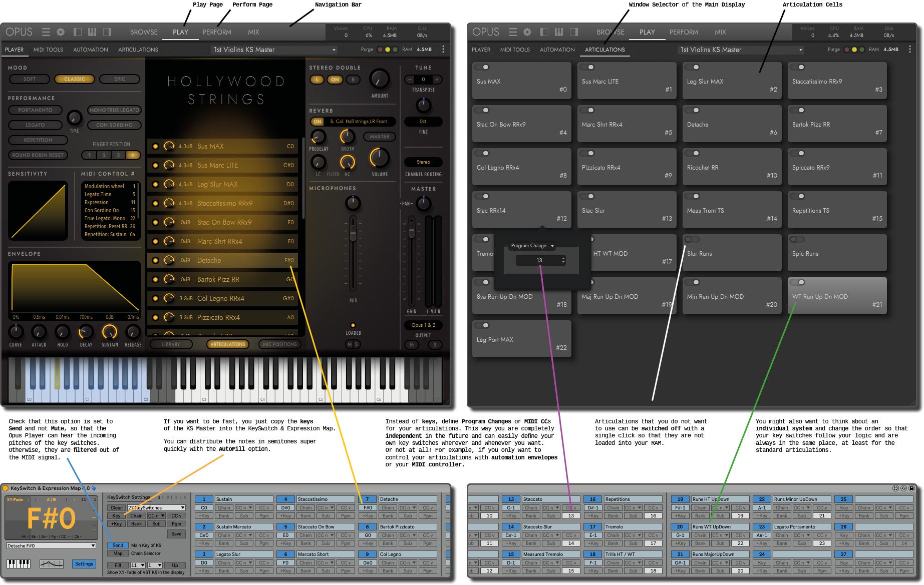Image resolution: width=924 pixels, height=585 pixels.
Task: Click the envelope Sustain knob
Action: pyautogui.click(x=110, y=332)
